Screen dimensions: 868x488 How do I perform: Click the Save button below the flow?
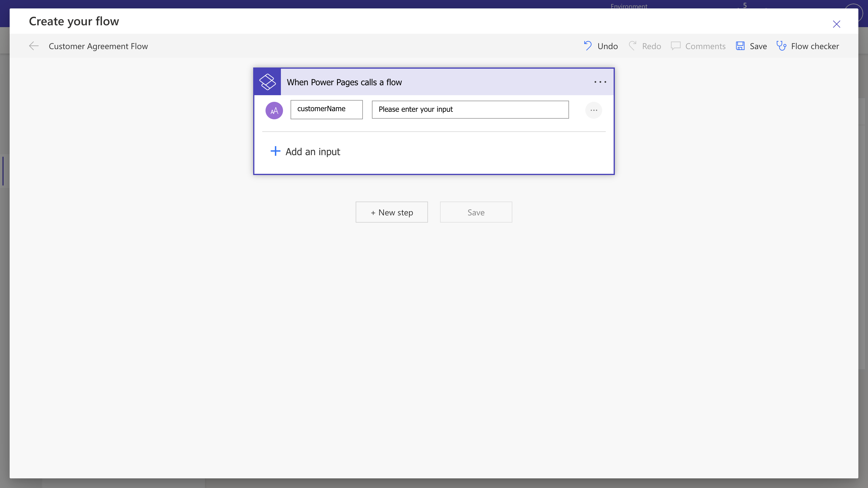[x=476, y=212]
